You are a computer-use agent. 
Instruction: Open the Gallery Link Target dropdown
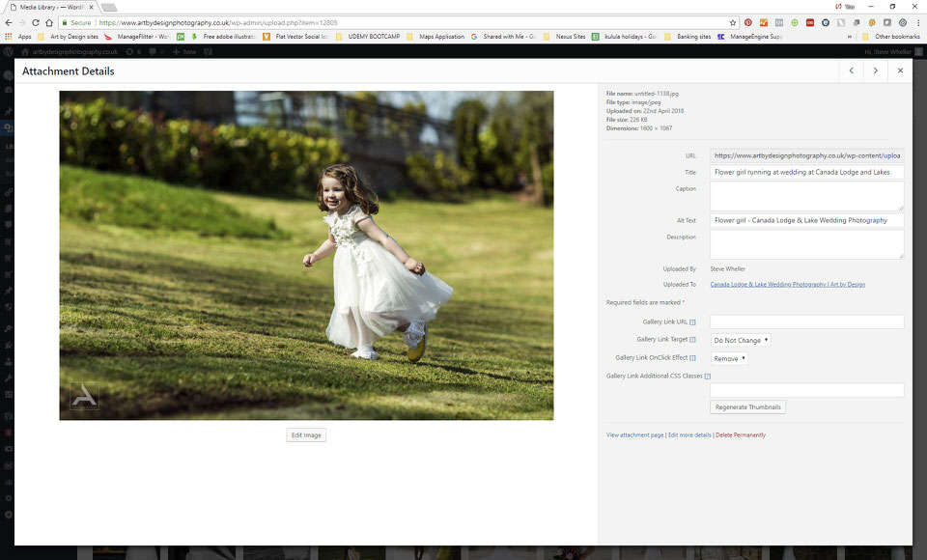coord(741,340)
